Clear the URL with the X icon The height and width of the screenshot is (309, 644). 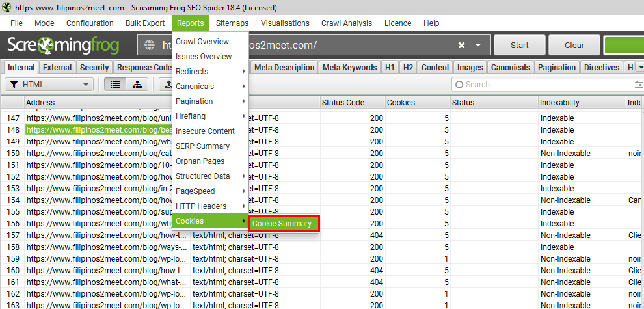(462, 45)
